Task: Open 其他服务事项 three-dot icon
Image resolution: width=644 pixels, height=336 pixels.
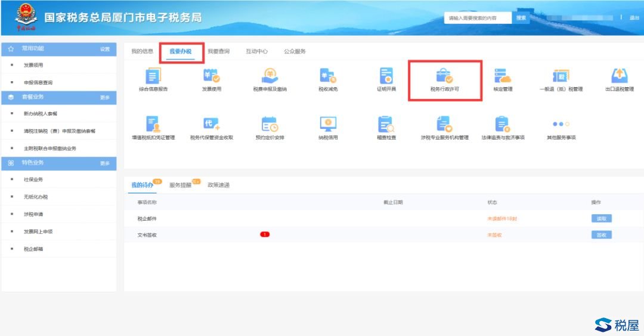Action: coord(561,124)
